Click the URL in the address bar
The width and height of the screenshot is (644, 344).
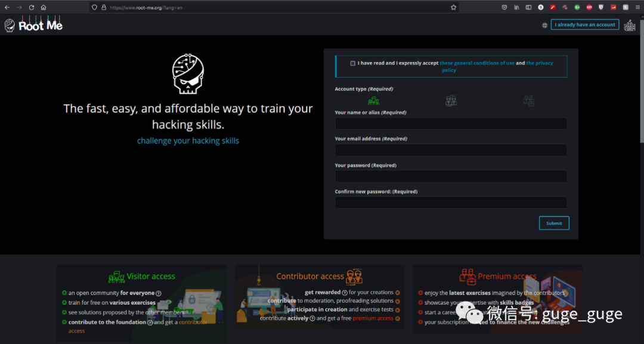coord(146,7)
